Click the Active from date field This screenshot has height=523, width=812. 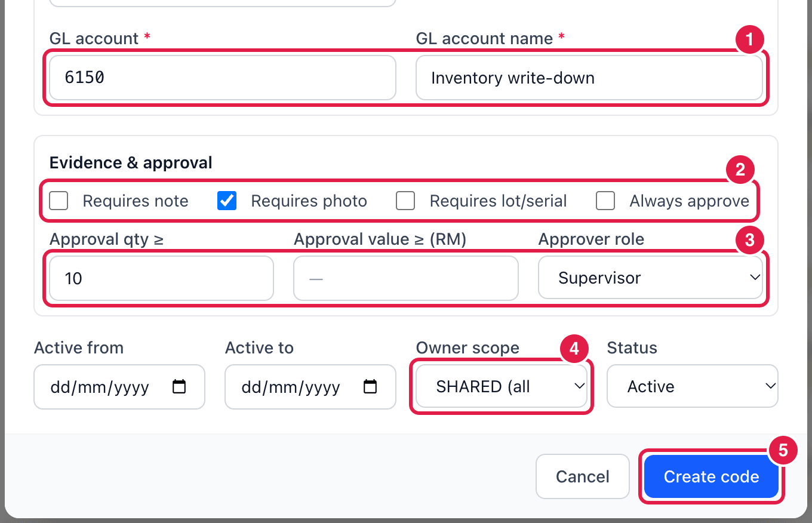point(119,387)
